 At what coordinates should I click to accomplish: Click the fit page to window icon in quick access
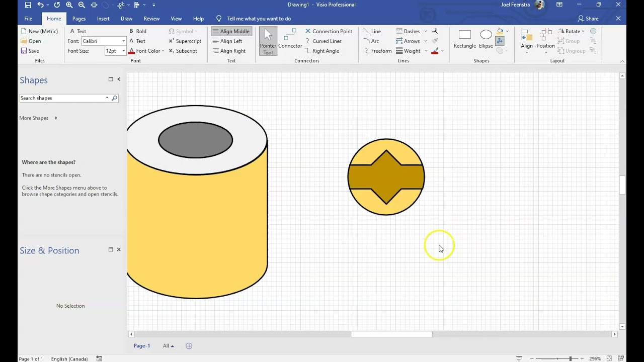94,5
